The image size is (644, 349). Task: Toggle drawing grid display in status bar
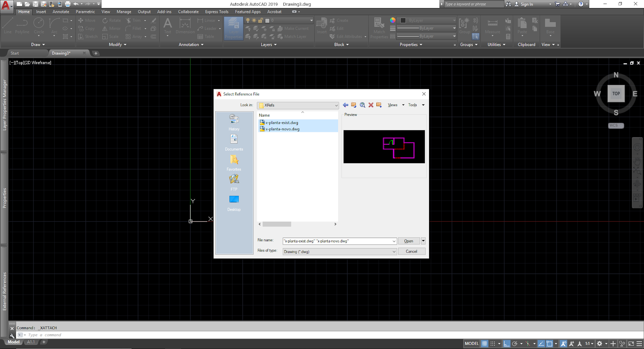point(485,344)
